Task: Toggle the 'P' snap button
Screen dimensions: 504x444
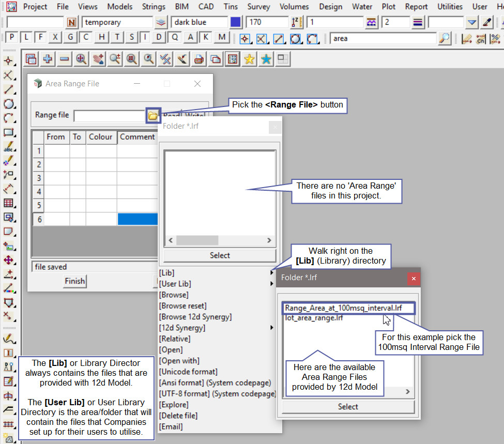Action: click(12, 37)
